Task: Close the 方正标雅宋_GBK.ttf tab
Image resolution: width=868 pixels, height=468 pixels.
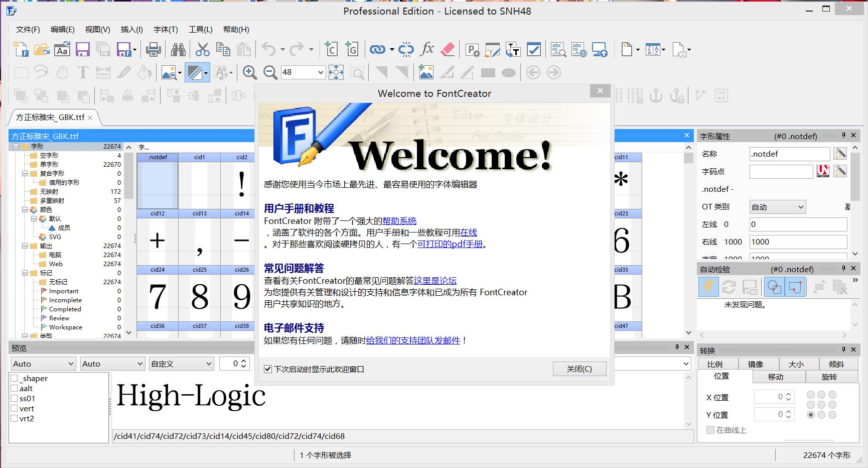Action: [x=90, y=118]
